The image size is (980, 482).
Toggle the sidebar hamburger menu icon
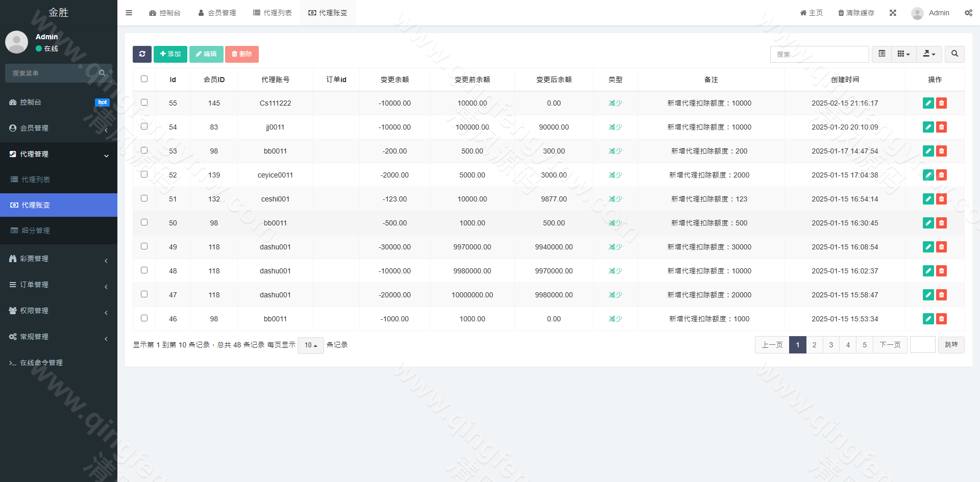coord(129,13)
